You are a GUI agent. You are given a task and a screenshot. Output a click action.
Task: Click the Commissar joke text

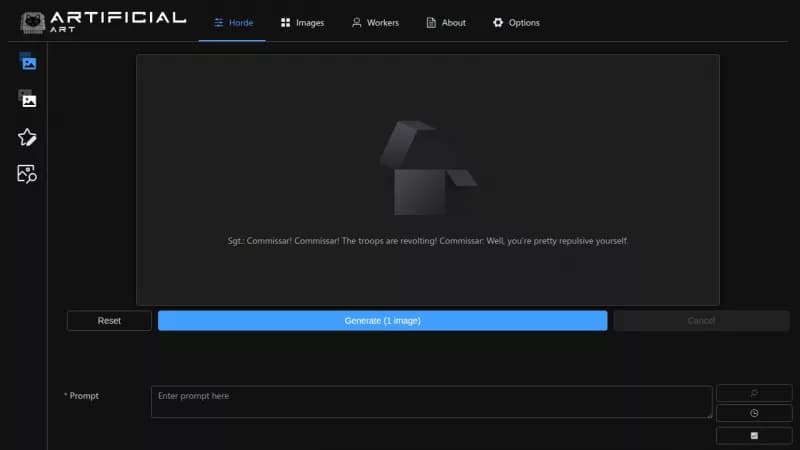pyautogui.click(x=428, y=241)
